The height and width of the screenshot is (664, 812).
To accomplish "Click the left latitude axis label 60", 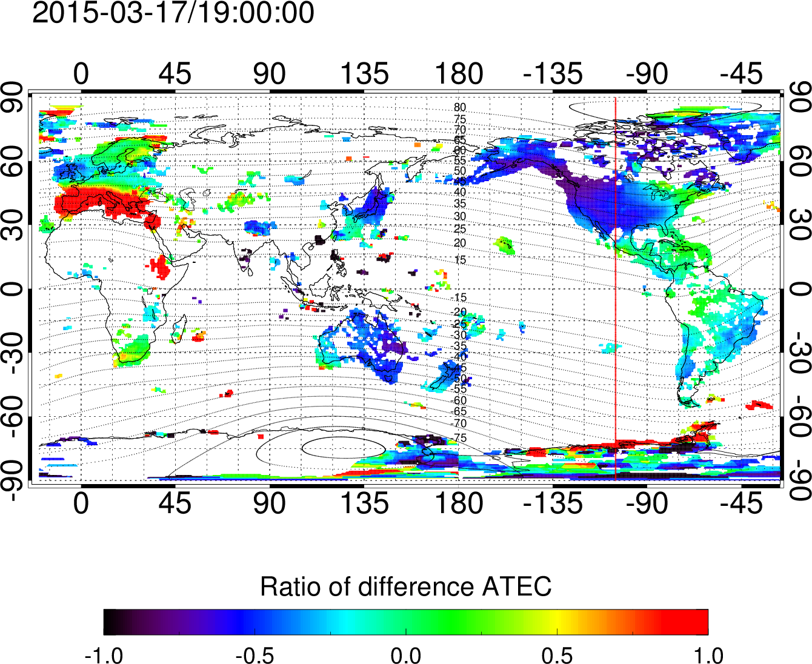I will 13,161.
